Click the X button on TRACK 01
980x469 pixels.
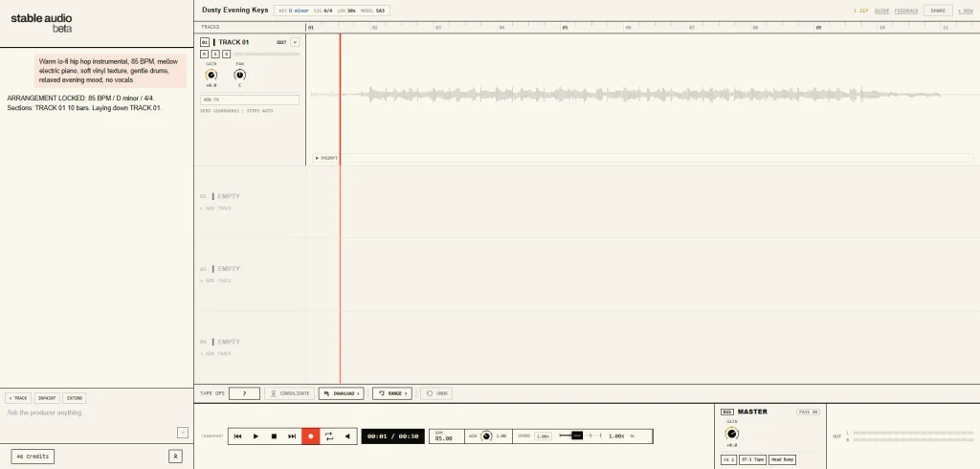[226, 55]
